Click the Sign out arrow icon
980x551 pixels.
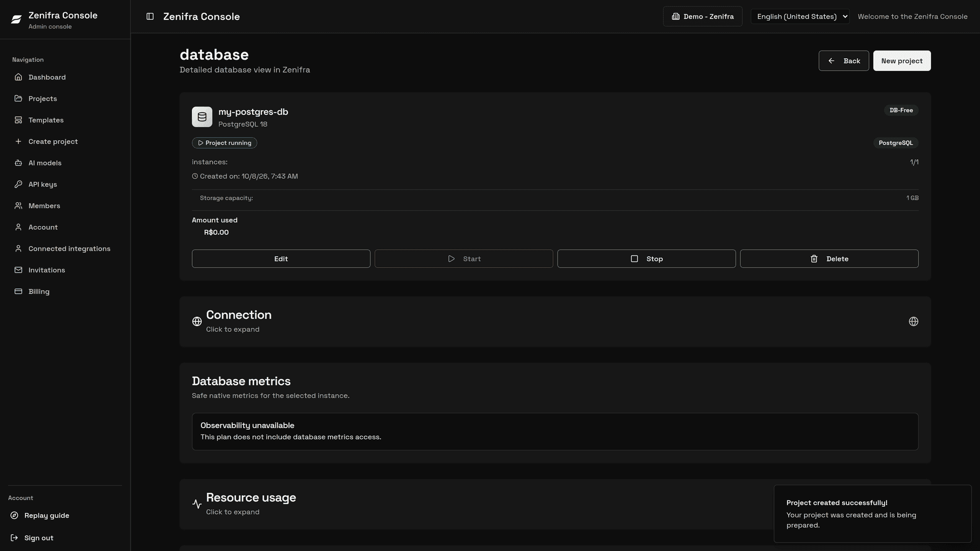(14, 538)
